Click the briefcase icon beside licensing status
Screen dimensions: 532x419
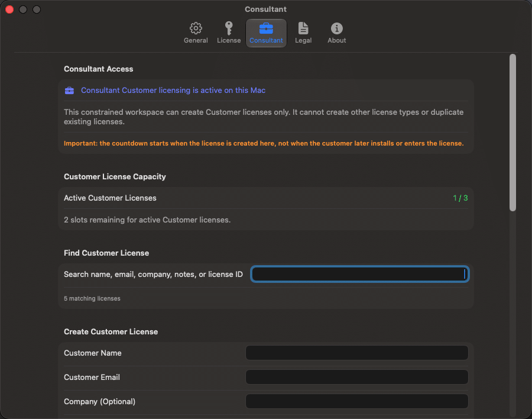point(69,91)
